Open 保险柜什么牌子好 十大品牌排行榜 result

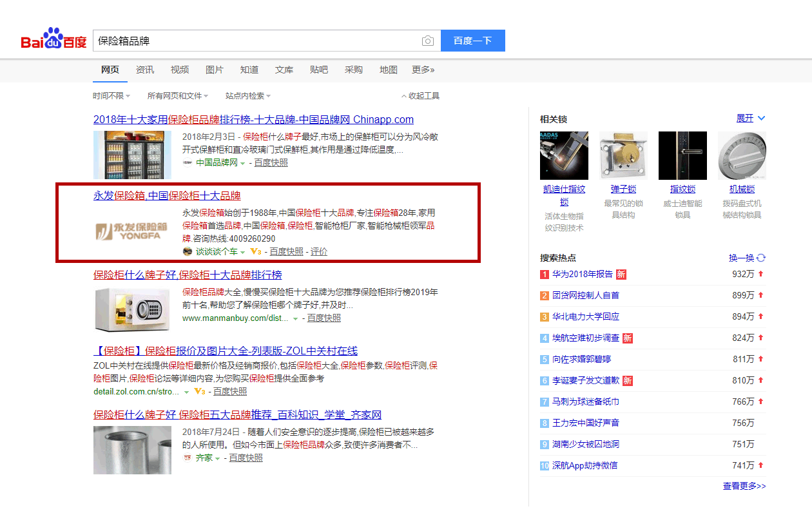[188, 275]
